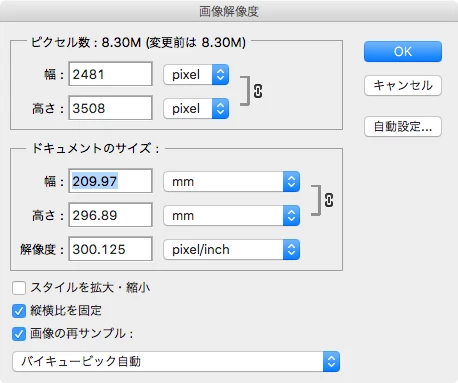Toggle the 画像の再サンプル checkbox
Viewport: 458px width, 383px height.
coord(19,334)
